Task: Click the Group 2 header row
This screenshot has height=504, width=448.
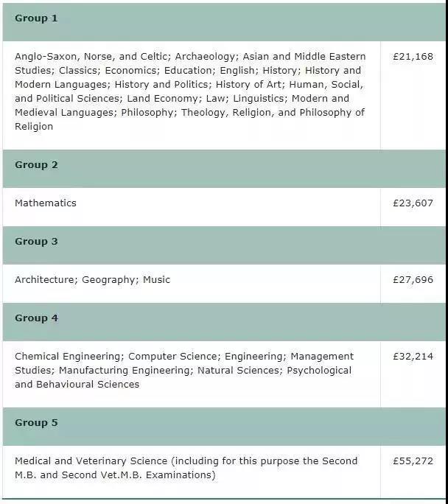Action: [224, 169]
